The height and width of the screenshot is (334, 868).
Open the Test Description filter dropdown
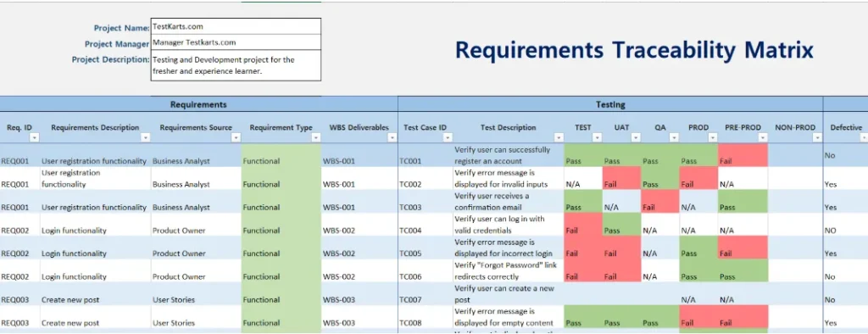(559, 137)
